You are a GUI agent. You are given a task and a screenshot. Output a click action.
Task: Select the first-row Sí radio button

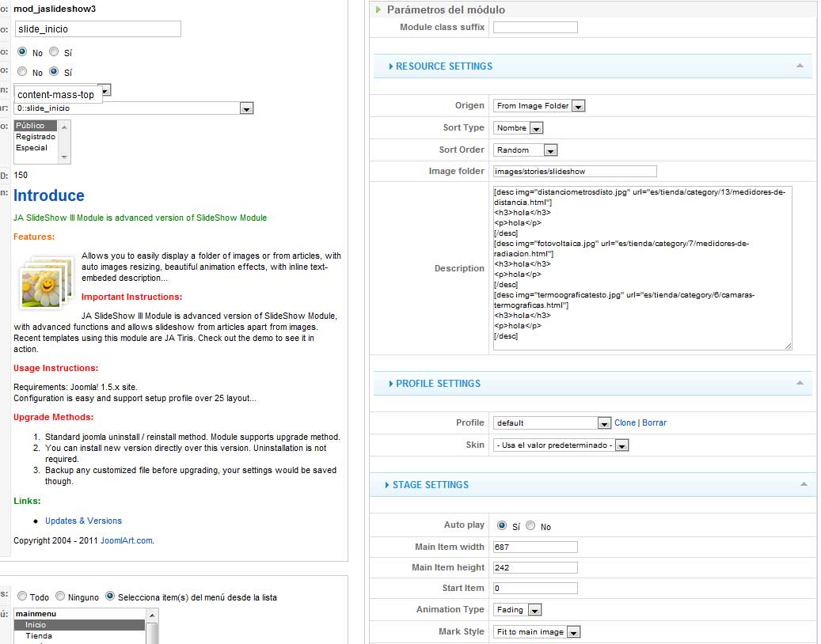54,51
